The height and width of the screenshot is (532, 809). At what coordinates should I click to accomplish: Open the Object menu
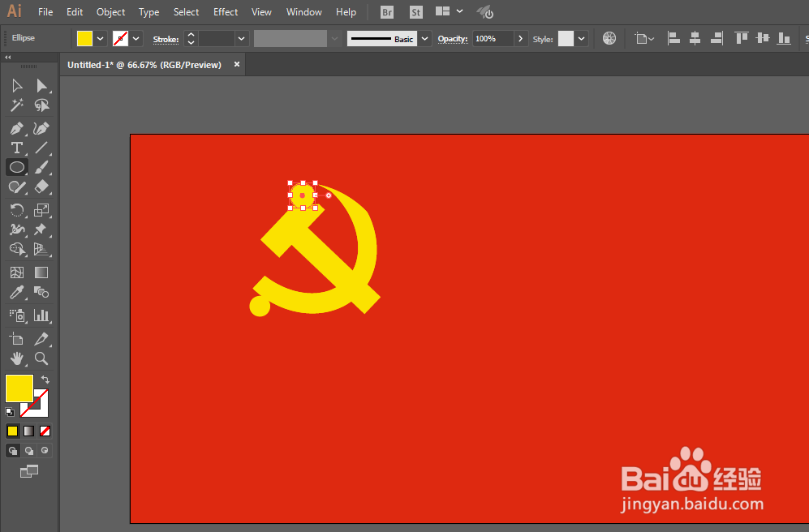coord(111,12)
